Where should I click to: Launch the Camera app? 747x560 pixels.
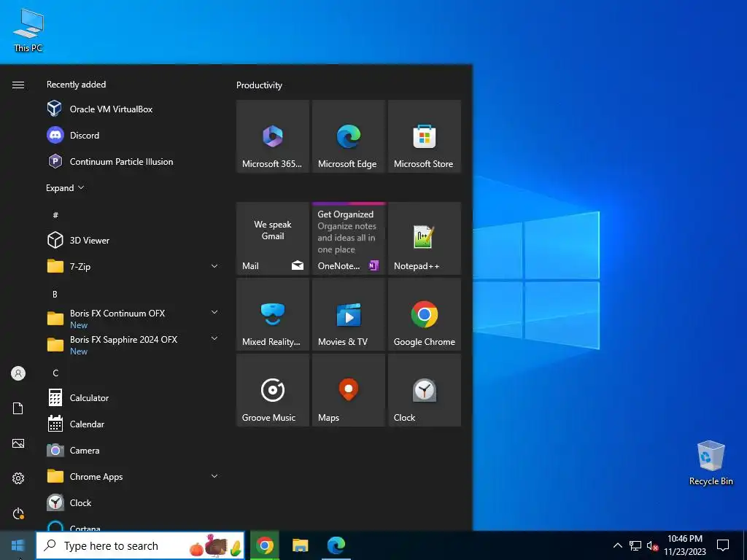pyautogui.click(x=133, y=450)
